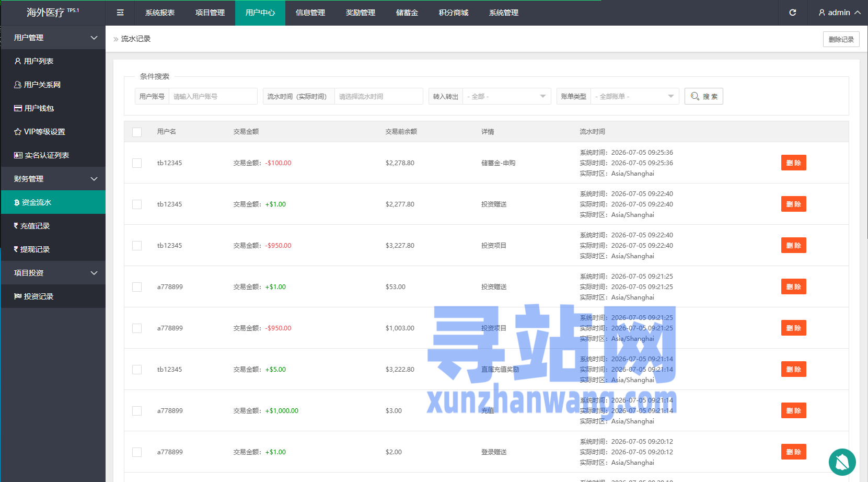
Task: Click the rupee icon beside 提现记录
Action: (x=16, y=249)
